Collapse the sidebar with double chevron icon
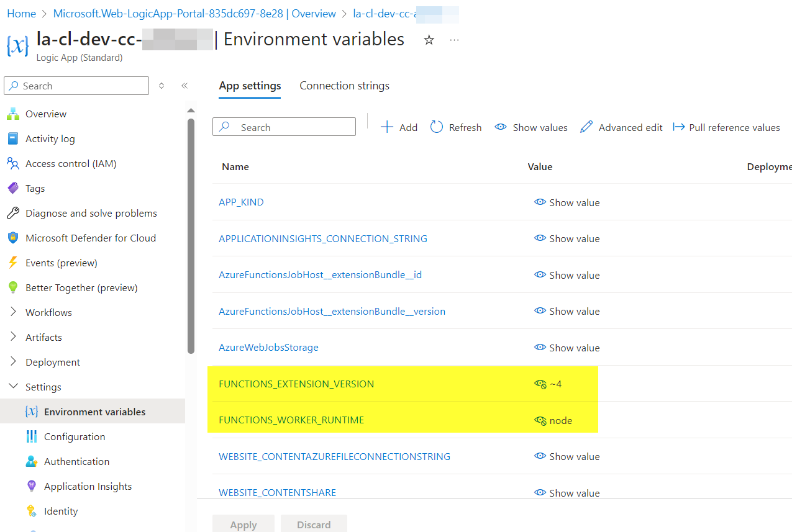Screen dimensions: 792x532 [184, 86]
